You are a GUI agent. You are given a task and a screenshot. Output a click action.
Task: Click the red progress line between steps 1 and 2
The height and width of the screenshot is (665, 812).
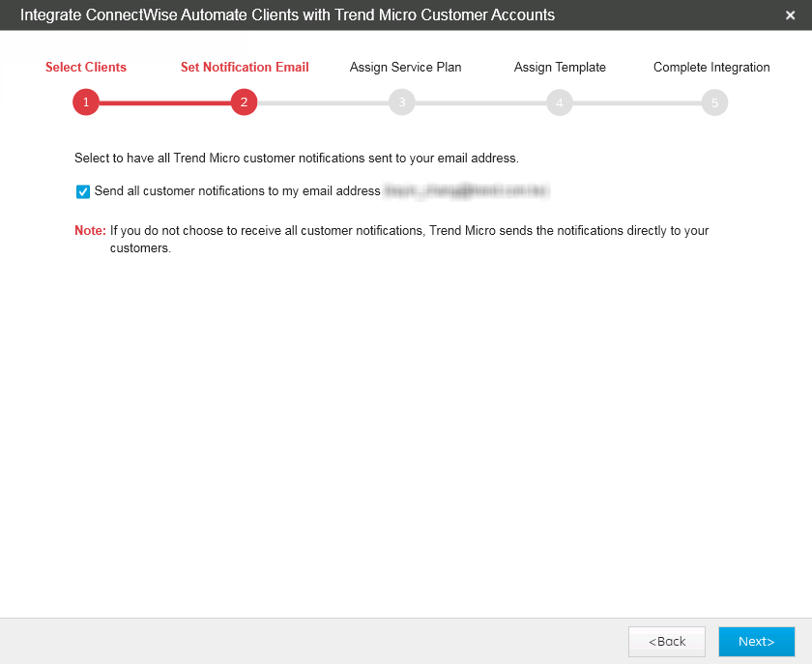164,102
